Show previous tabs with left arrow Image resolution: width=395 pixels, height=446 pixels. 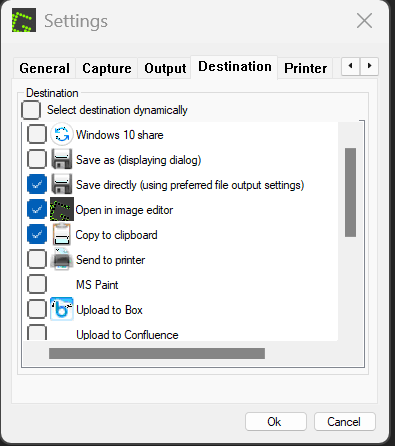[351, 66]
